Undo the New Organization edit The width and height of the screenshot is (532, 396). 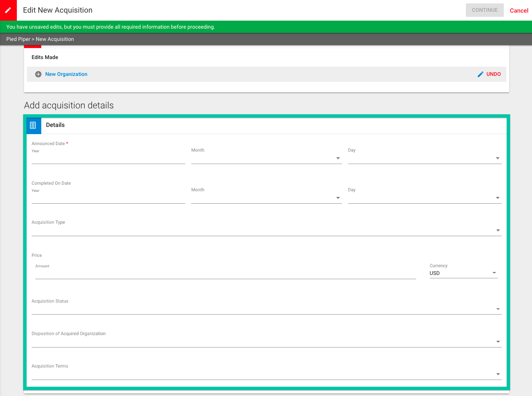[494, 74]
